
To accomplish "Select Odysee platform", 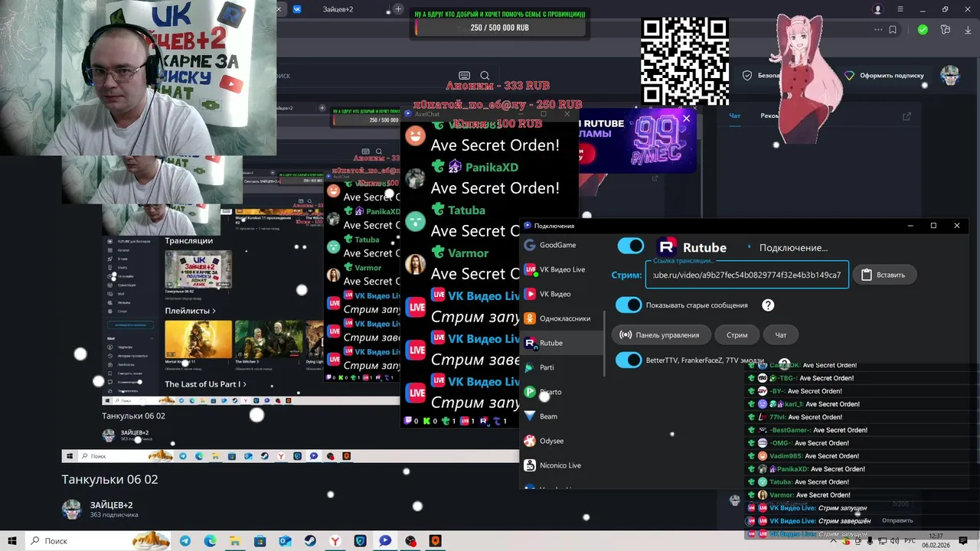I will coord(561,441).
